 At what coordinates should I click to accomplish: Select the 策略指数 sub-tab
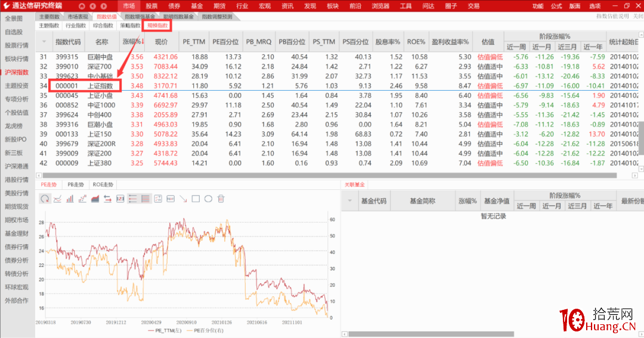point(130,26)
